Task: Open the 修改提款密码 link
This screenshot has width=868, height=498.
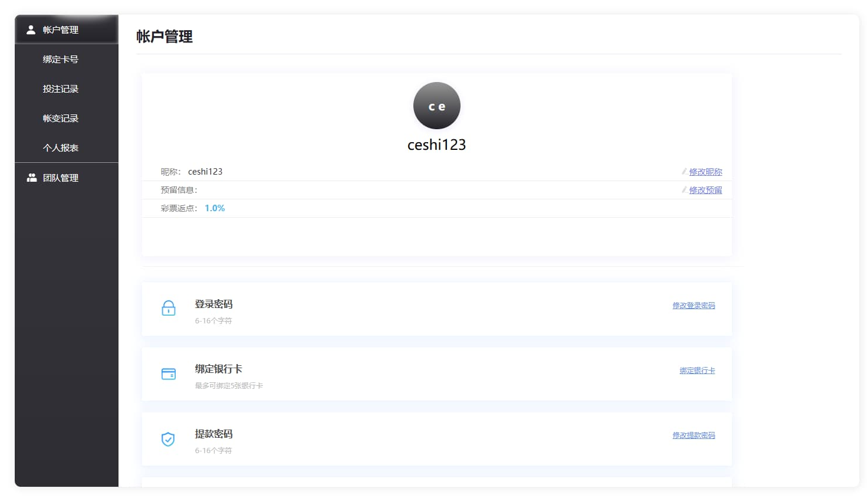Action: pos(693,435)
